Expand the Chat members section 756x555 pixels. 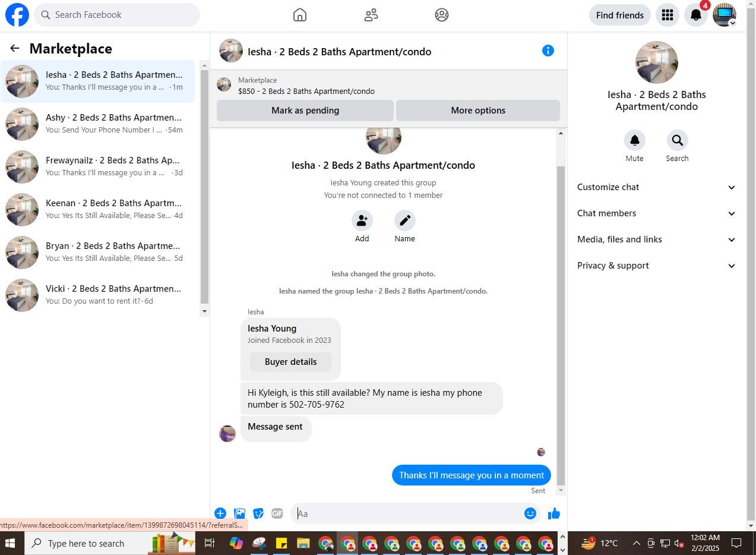pyautogui.click(x=657, y=213)
